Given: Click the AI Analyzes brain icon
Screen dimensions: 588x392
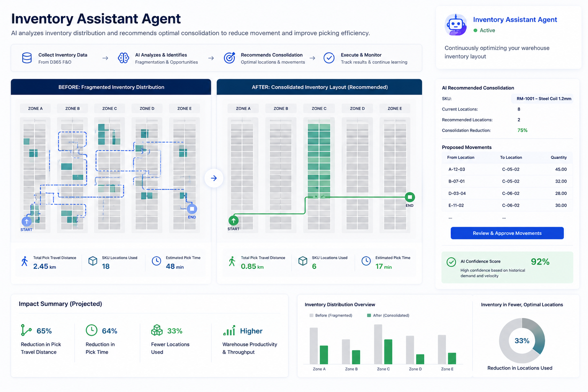Looking at the screenshot, I should click(x=123, y=58).
